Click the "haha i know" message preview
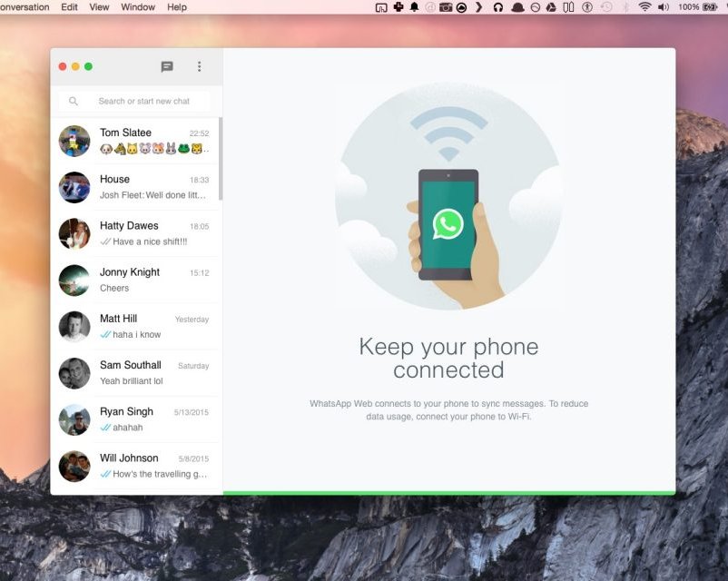Screen dimensions: 728x581 (x=136, y=334)
